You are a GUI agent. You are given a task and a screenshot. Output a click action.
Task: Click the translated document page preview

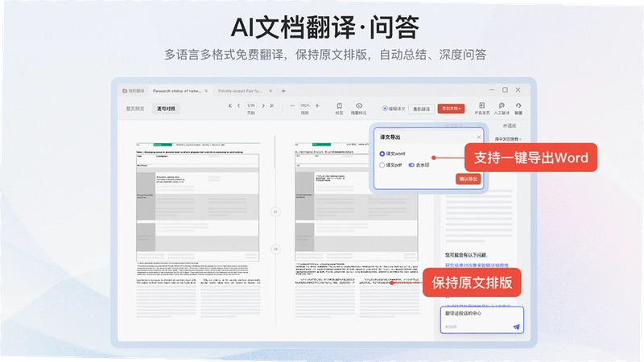coord(357,230)
